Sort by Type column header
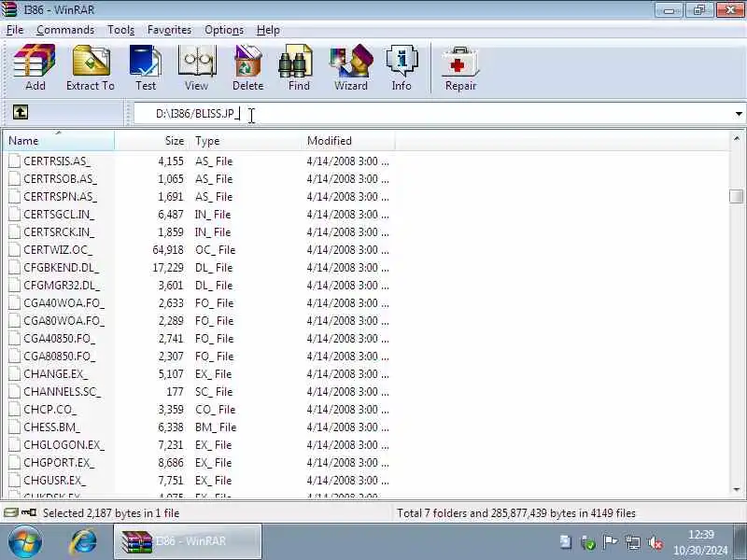 click(247, 141)
